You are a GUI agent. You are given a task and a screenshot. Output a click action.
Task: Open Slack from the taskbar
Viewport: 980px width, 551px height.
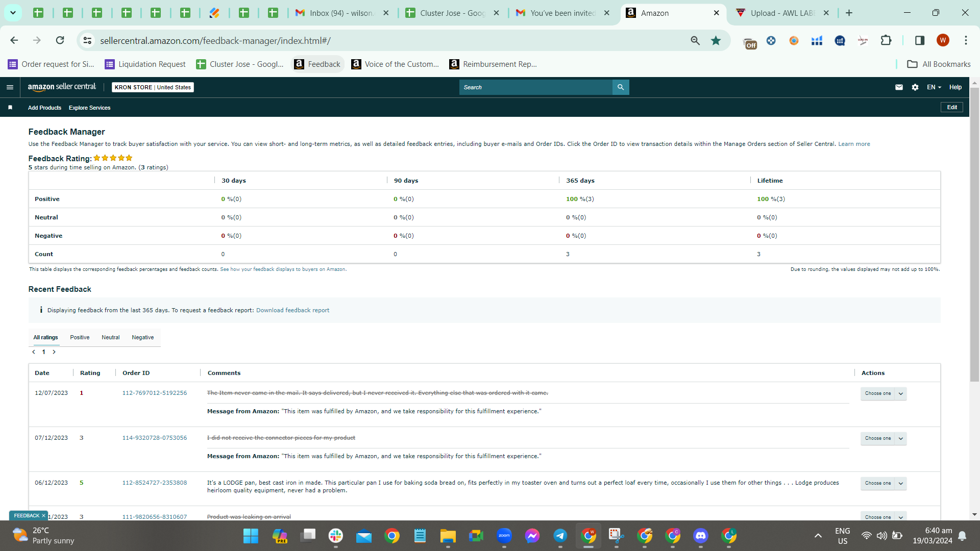pyautogui.click(x=335, y=536)
